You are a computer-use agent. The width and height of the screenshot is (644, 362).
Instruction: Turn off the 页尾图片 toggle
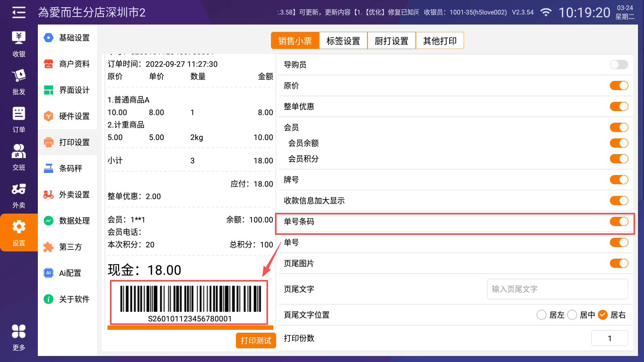(619, 263)
